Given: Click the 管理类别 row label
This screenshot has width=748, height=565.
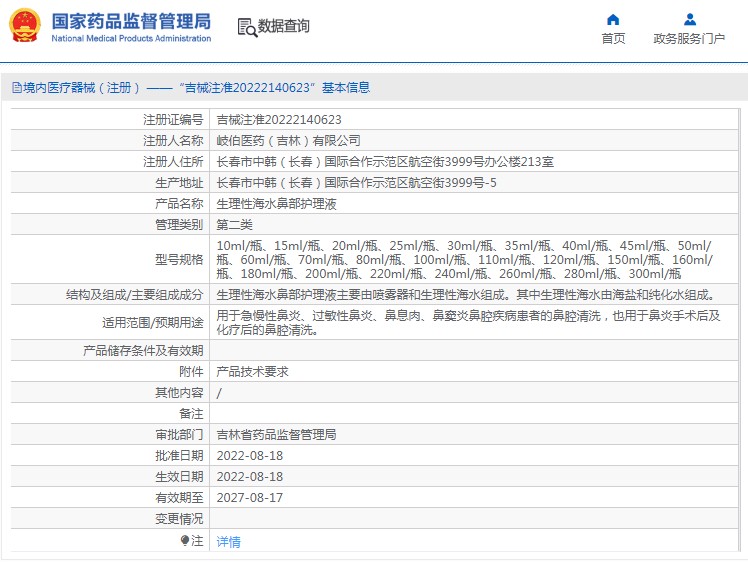Looking at the screenshot, I should [179, 225].
